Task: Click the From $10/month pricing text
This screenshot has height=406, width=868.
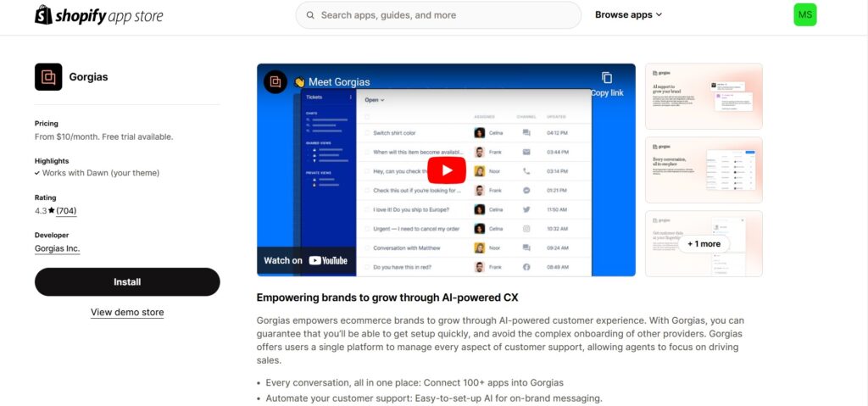Action: (103, 136)
